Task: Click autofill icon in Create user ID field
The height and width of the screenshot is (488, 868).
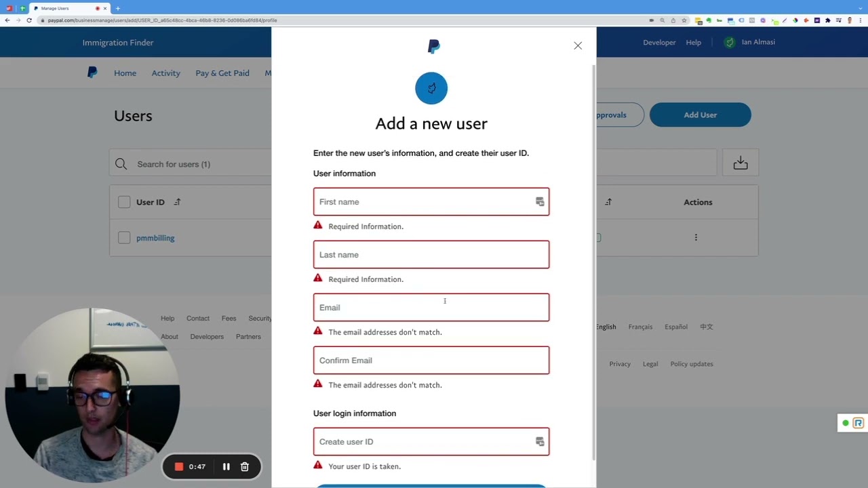Action: (540, 442)
